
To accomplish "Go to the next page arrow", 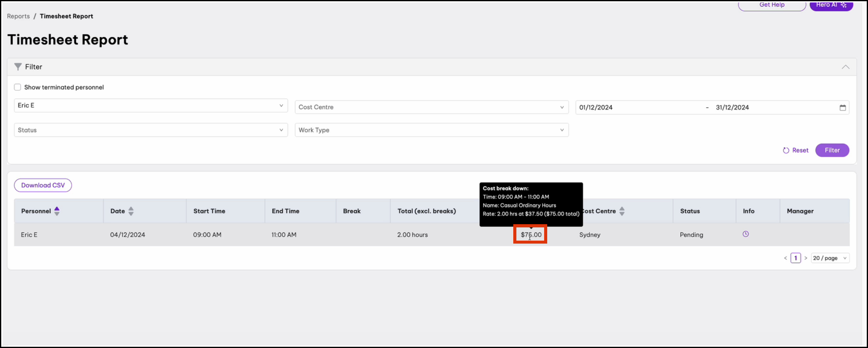I will pyautogui.click(x=806, y=258).
